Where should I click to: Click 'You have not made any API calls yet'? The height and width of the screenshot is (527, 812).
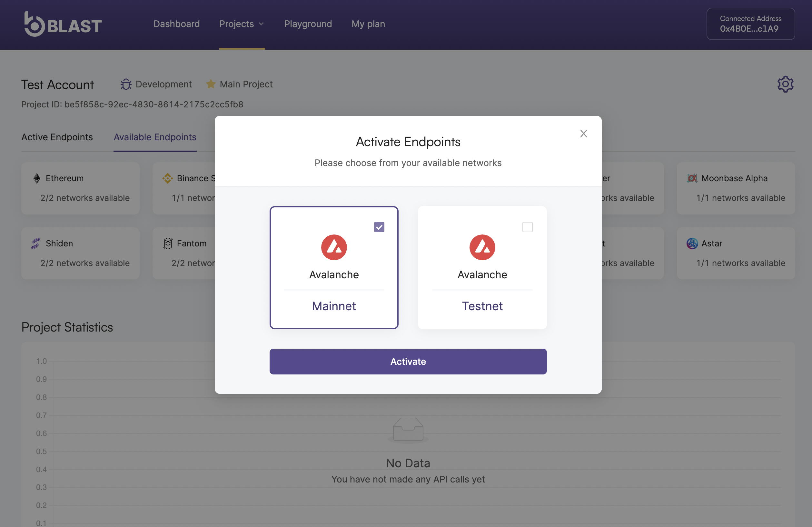coord(408,479)
